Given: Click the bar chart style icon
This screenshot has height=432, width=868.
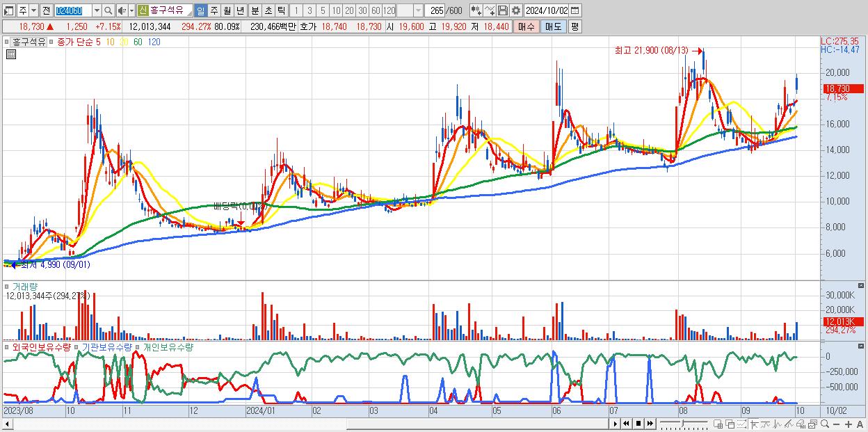Looking at the screenshot, I should pos(778,424).
